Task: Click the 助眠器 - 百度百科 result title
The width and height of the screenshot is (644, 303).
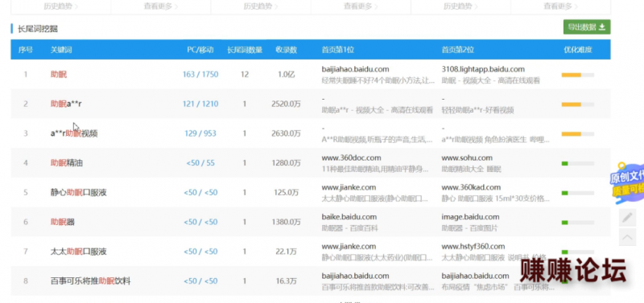Action: [x=349, y=228]
